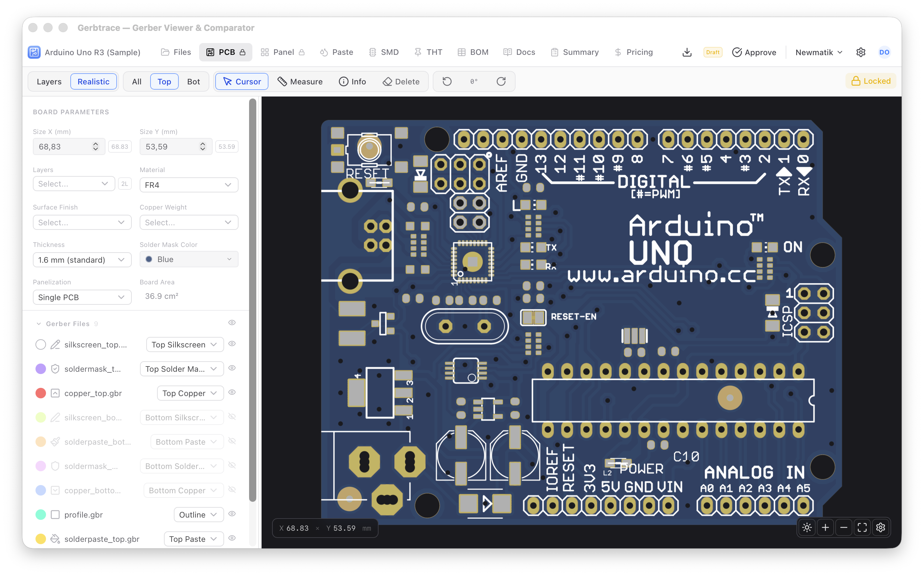Open the Copper Weight dropdown
The width and height of the screenshot is (924, 576).
189,222
